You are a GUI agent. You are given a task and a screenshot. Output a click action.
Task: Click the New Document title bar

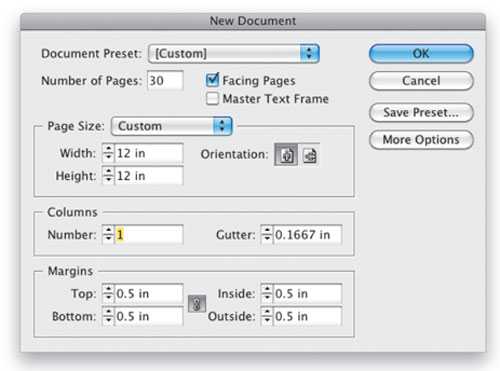(x=253, y=21)
